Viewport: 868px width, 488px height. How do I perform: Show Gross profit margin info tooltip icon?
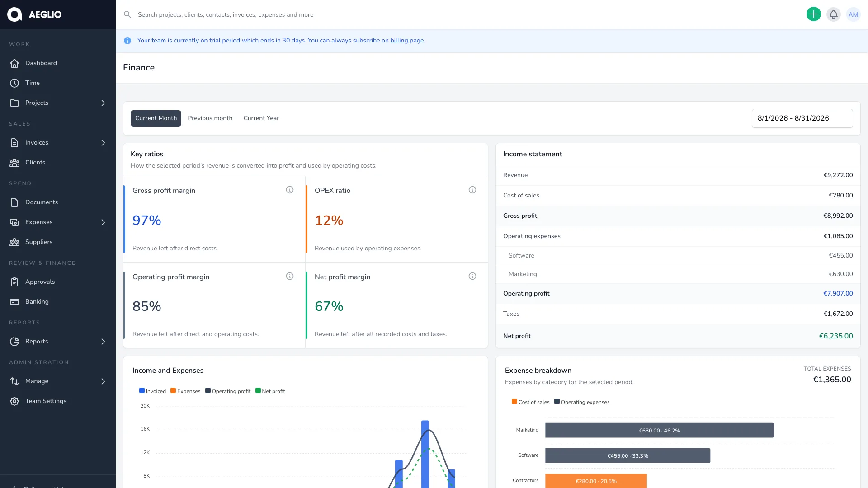point(290,190)
